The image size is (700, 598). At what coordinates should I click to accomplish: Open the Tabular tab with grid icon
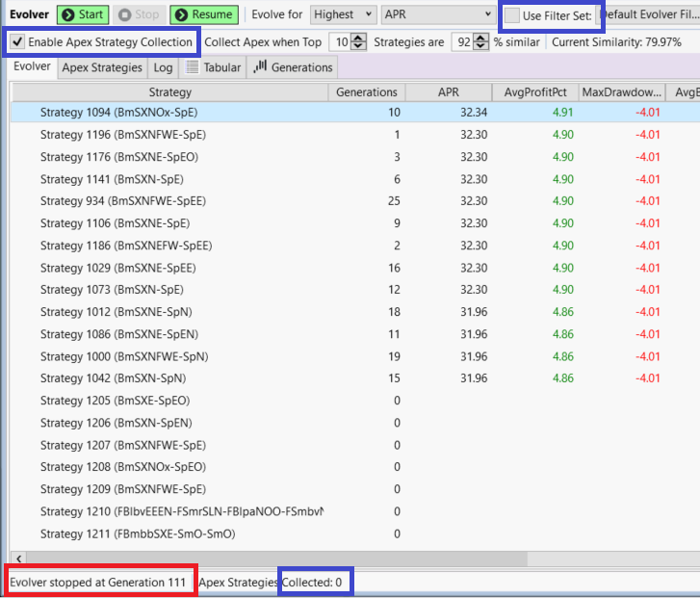click(213, 67)
